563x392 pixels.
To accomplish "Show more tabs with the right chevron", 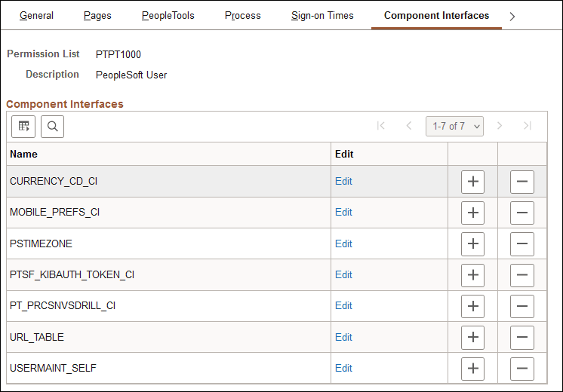I will (x=512, y=16).
